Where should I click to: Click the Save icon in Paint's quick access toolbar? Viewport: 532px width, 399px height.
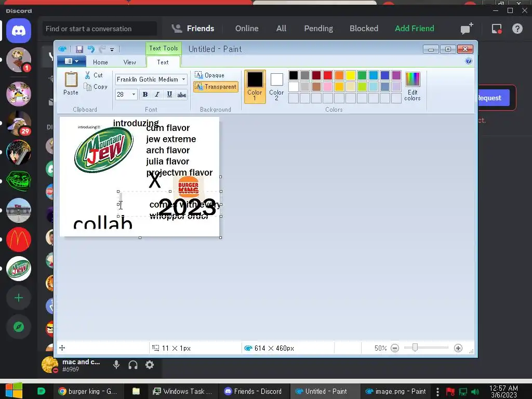pos(79,49)
